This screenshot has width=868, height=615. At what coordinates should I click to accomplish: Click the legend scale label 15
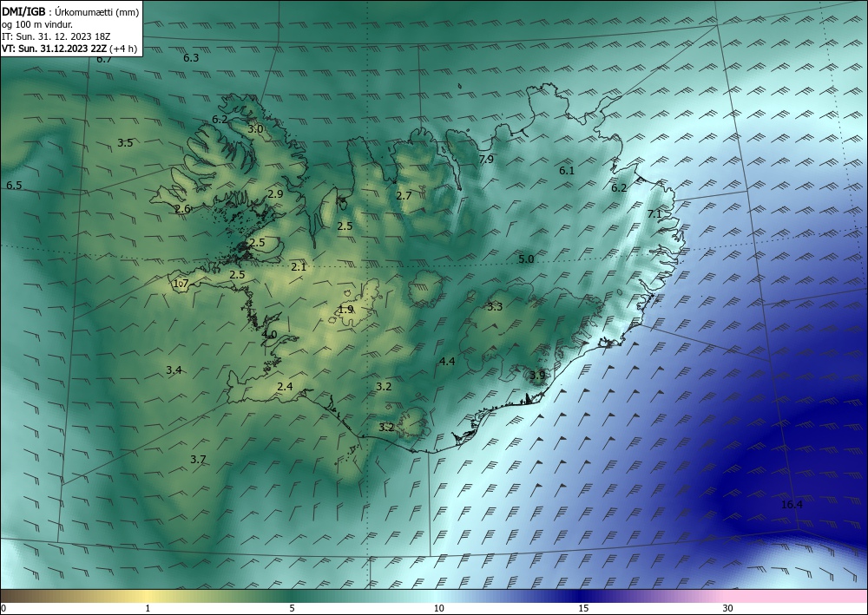click(583, 608)
